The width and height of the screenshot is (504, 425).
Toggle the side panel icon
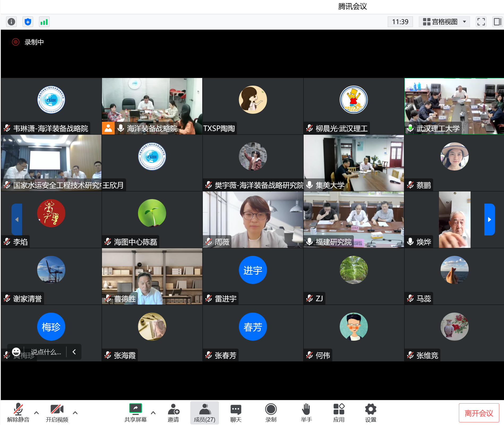[x=497, y=22]
